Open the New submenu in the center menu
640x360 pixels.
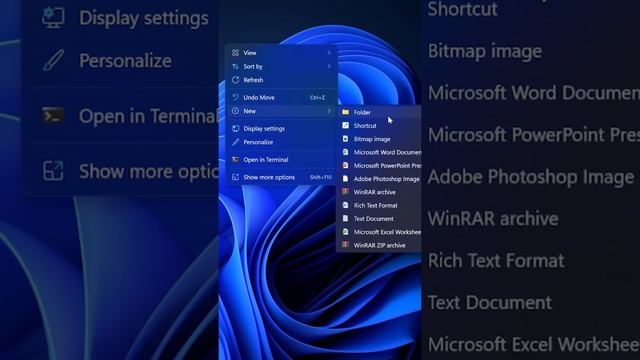282,111
